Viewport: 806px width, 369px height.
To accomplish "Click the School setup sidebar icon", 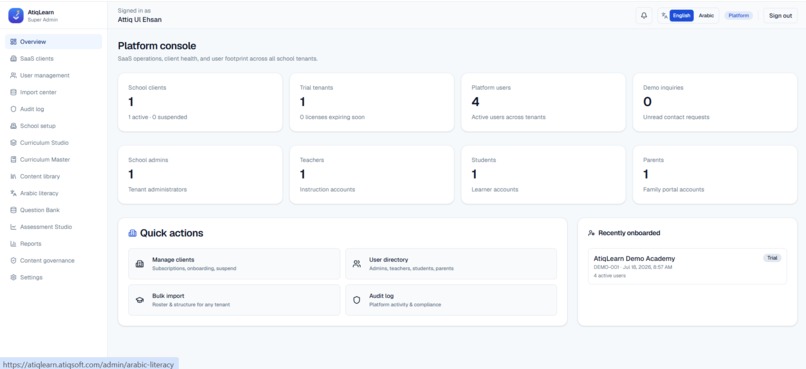I will click(13, 126).
